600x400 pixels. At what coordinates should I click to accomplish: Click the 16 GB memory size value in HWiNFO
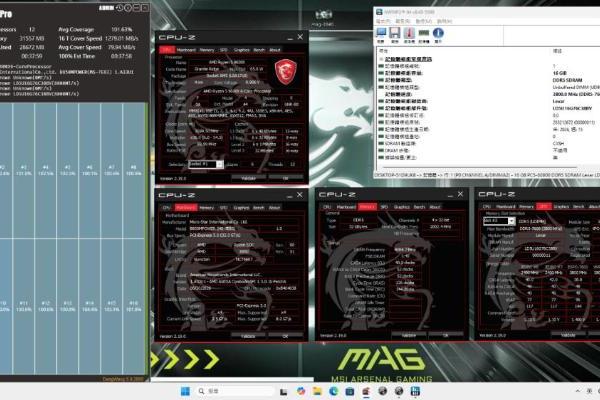click(559, 73)
